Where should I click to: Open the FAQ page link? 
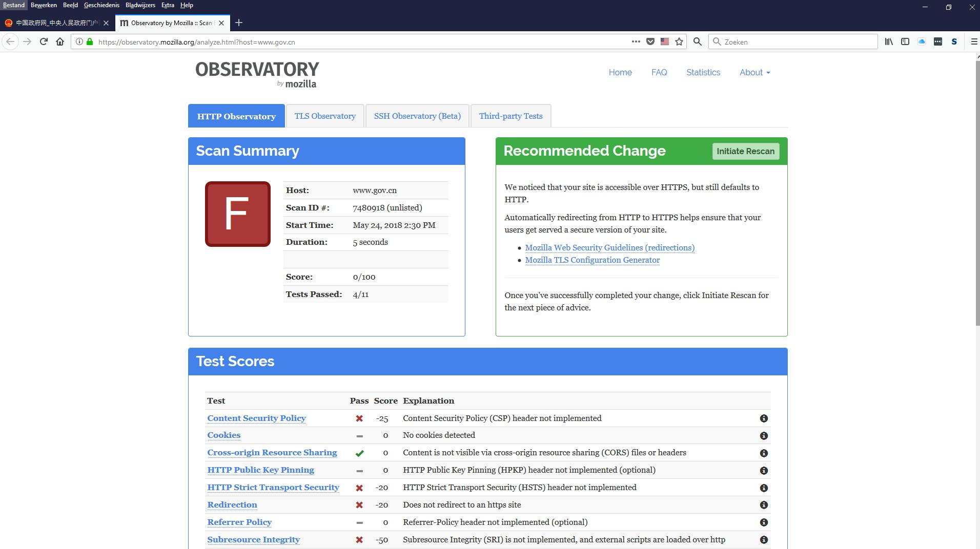coord(659,73)
